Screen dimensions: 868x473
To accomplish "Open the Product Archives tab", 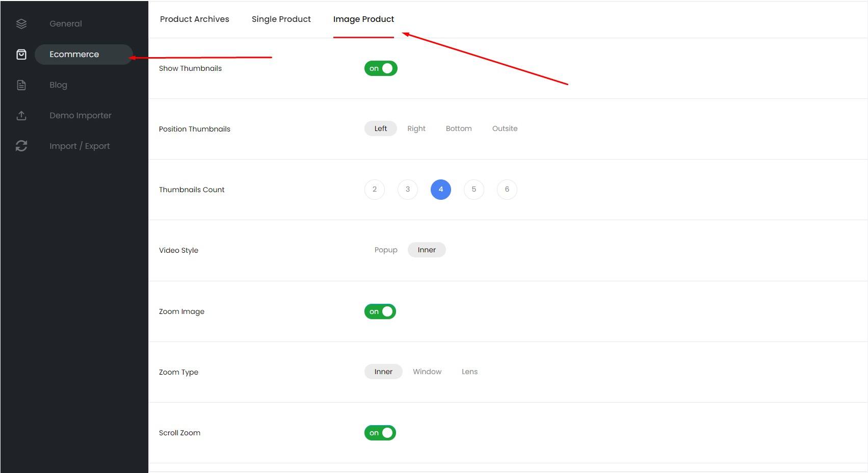I will coord(194,19).
